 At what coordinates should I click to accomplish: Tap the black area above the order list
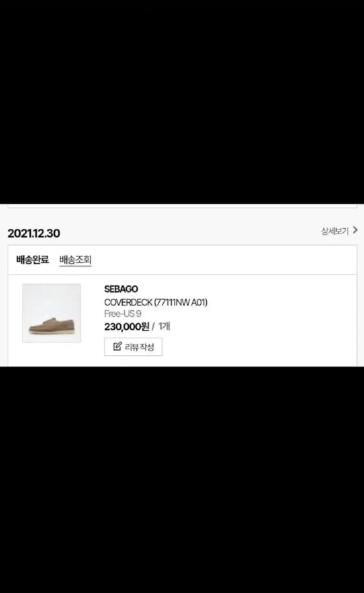[182, 102]
